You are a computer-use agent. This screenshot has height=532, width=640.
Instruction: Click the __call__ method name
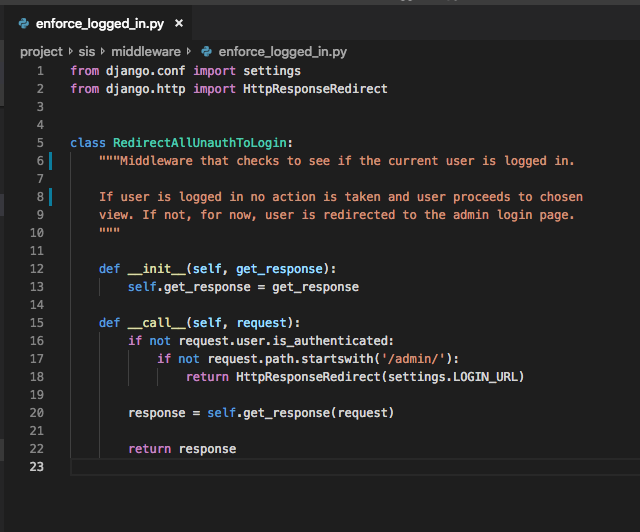point(157,323)
